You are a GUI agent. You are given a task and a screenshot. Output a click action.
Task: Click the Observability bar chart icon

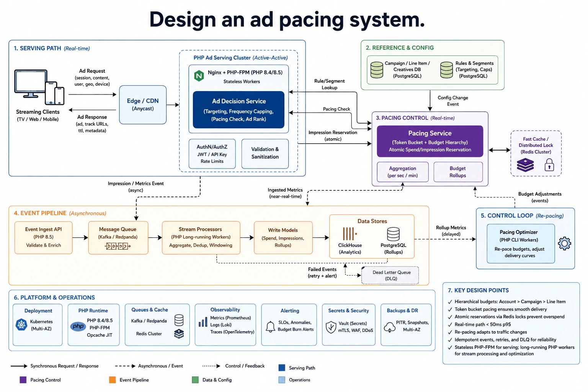click(x=203, y=322)
